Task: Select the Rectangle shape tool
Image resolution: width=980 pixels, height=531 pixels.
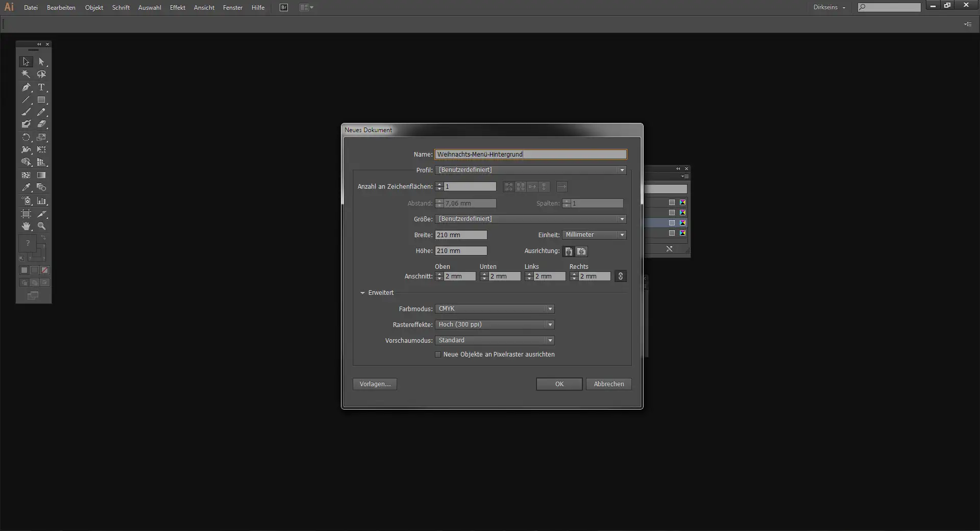Action: 41,100
